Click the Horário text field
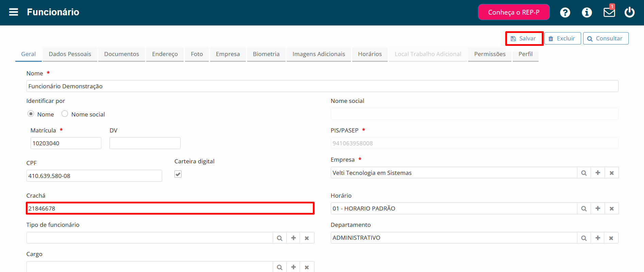Viewport: 644px width, 272px height. click(x=454, y=208)
